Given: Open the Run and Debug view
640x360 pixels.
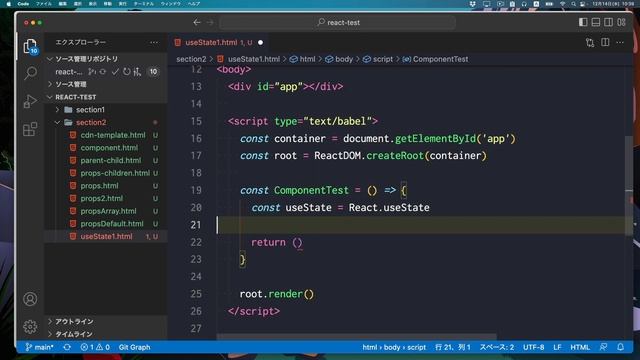Looking at the screenshot, I should [x=30, y=101].
